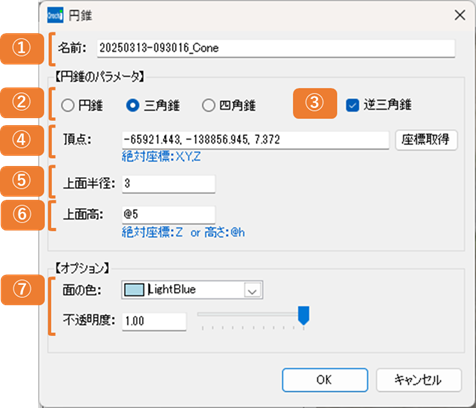The height and width of the screenshot is (408, 476).
Task: Click the 円錐 title bar text
Action: click(80, 15)
